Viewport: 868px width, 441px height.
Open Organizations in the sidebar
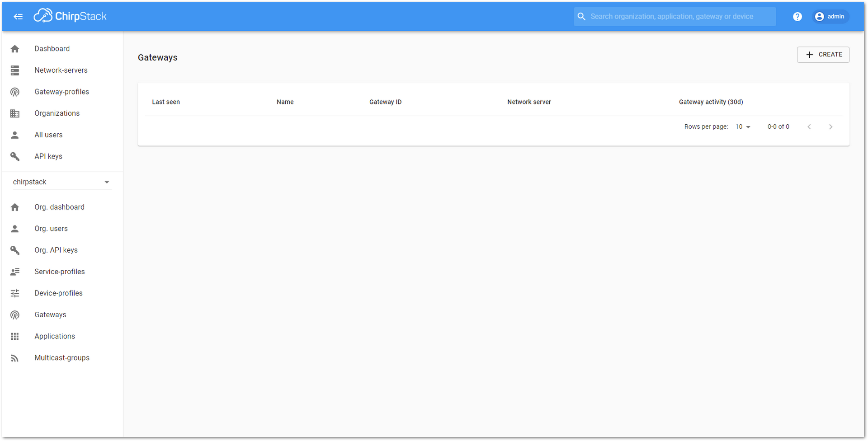click(x=62, y=113)
